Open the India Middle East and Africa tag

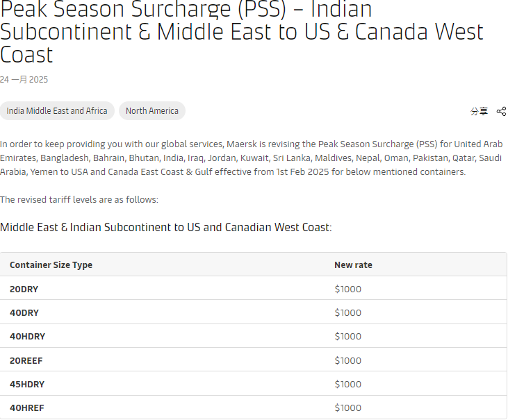[57, 111]
